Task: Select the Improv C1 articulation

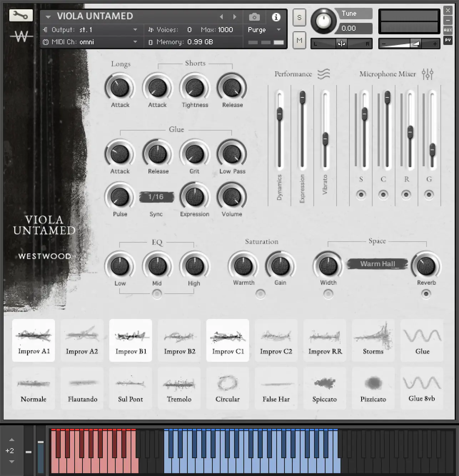Action: coord(228,340)
